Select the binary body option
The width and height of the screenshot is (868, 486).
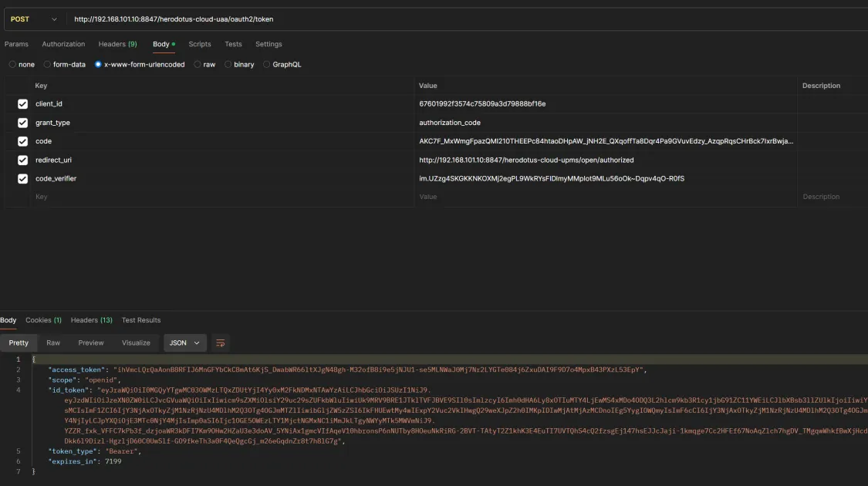(239, 65)
